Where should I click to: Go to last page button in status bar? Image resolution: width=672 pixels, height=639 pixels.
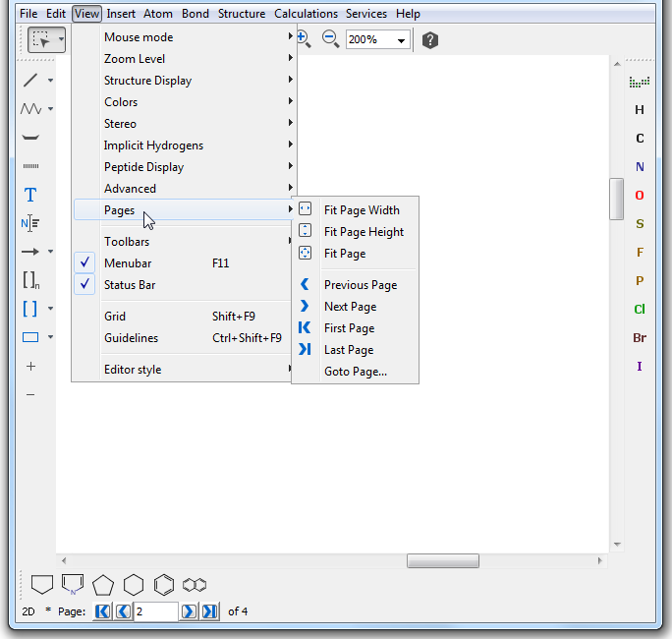point(209,611)
